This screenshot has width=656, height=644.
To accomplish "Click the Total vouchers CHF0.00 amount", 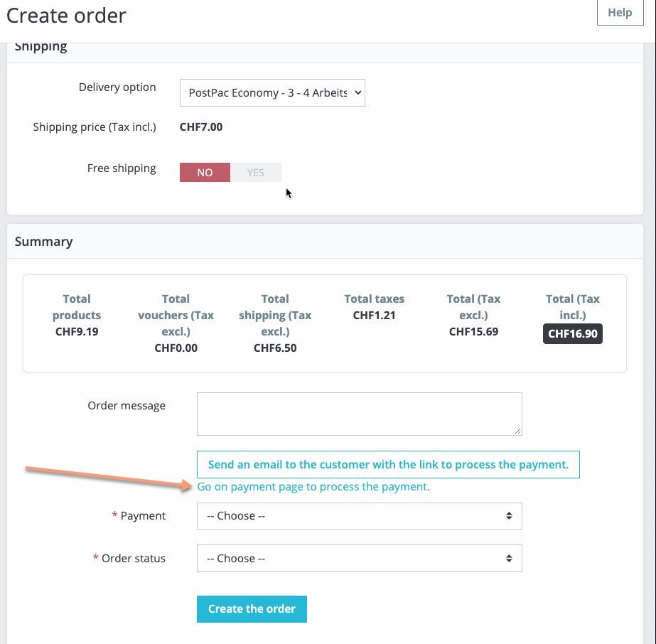I will point(176,348).
